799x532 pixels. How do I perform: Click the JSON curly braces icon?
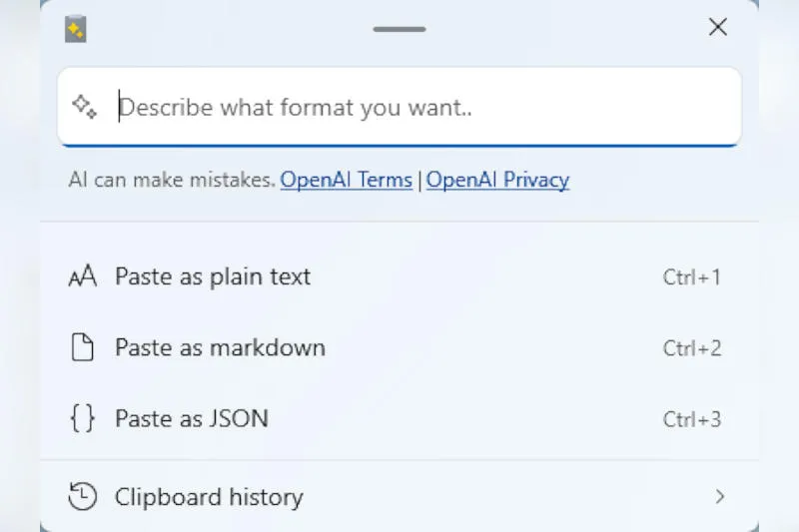[x=83, y=418]
